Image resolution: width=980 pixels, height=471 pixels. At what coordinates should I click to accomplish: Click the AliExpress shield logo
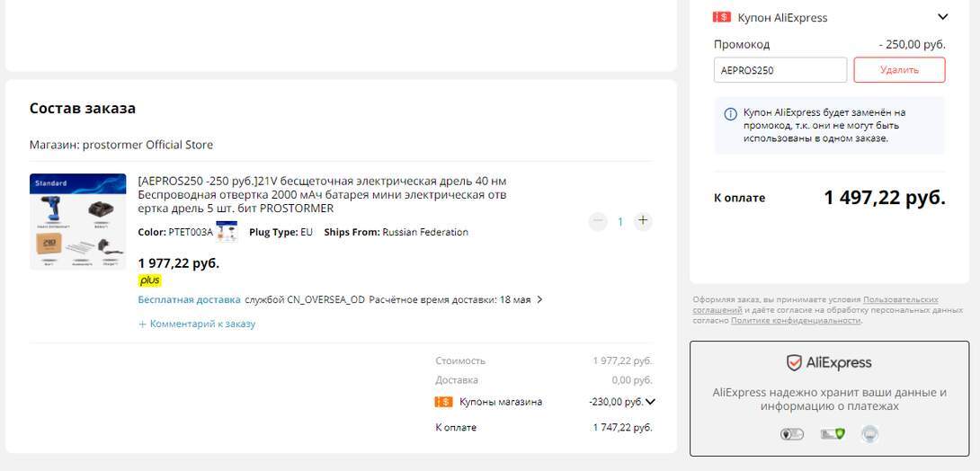[829, 362]
